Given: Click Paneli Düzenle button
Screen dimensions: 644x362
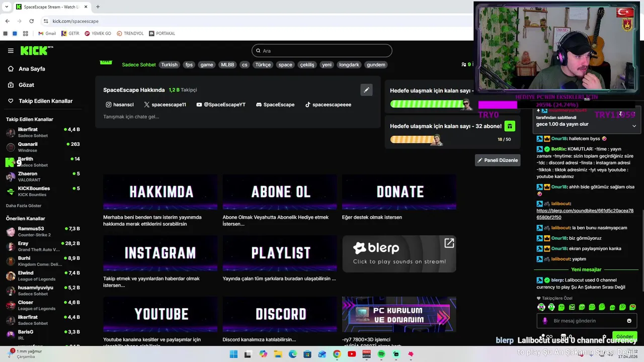Looking at the screenshot, I should pos(497,160).
